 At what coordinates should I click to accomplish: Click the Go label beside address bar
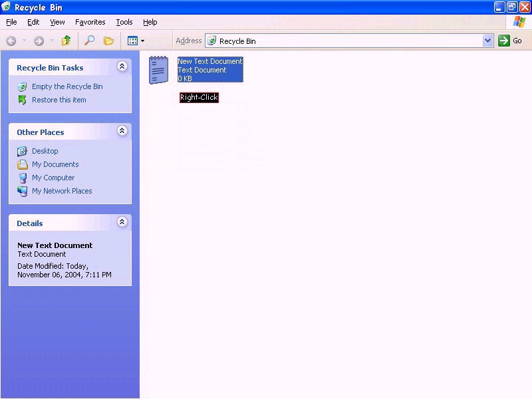[x=517, y=41]
